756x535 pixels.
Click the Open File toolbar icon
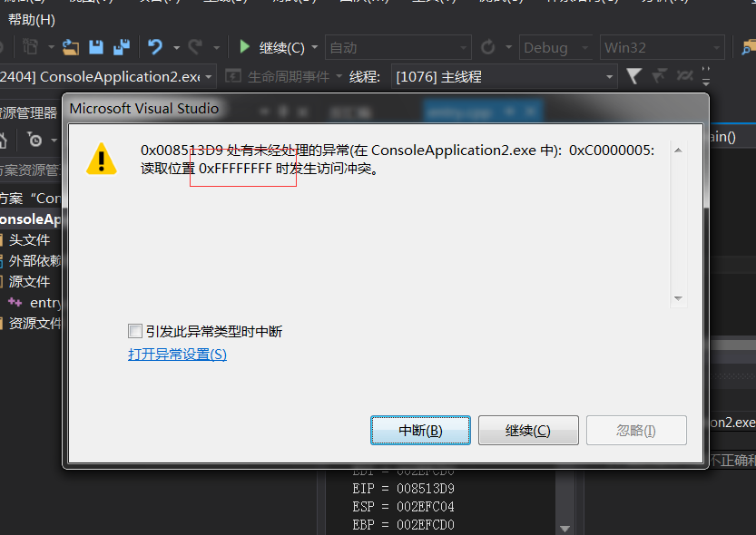(x=71, y=47)
